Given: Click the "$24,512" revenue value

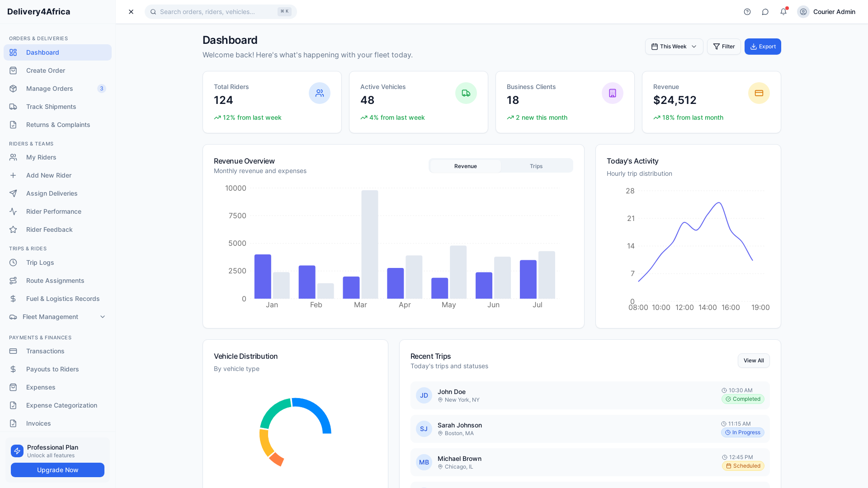Looking at the screenshot, I should pyautogui.click(x=675, y=100).
